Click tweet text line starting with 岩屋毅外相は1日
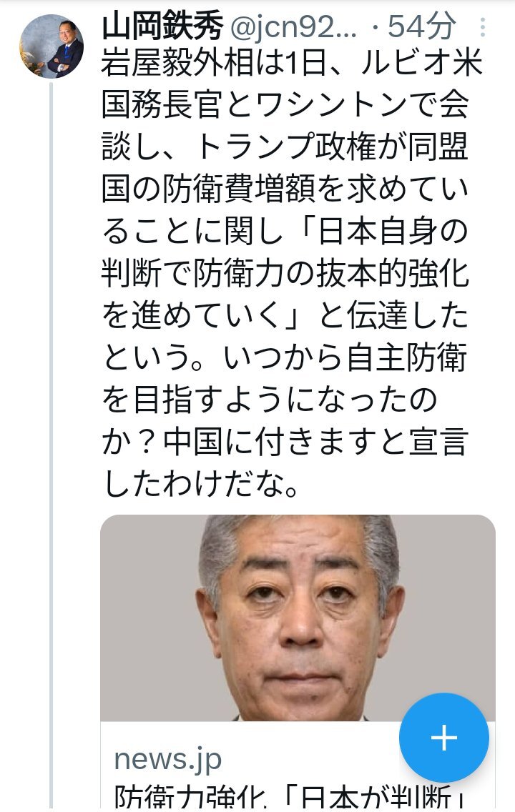Screen dimensions: 515x812 coord(293,63)
